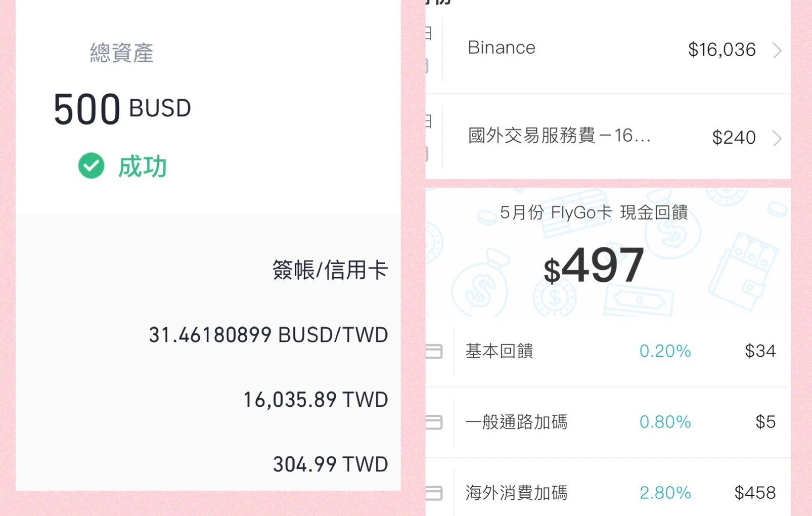Click the card icon beside 一般通路加碼
Image resolution: width=812 pixels, height=516 pixels.
point(434,422)
